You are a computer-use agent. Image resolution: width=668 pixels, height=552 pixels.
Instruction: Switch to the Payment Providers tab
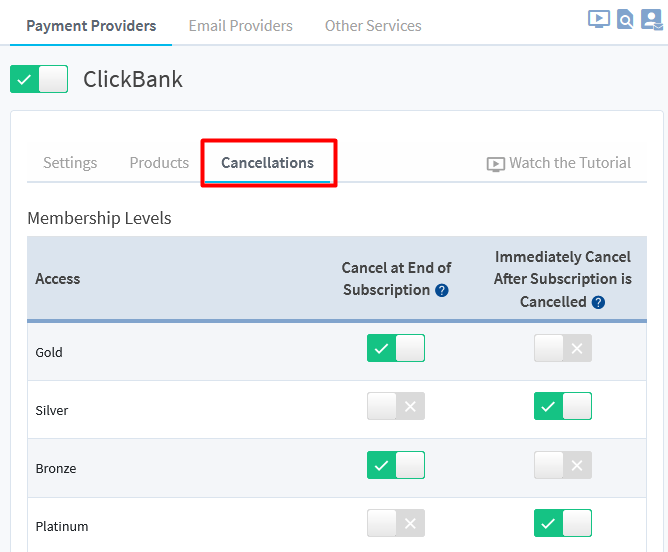coord(91,26)
